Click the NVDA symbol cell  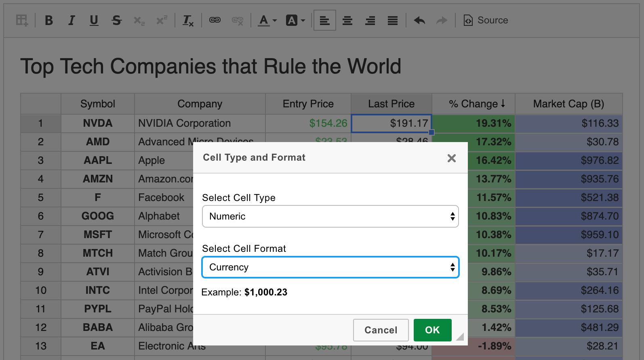pyautogui.click(x=98, y=123)
